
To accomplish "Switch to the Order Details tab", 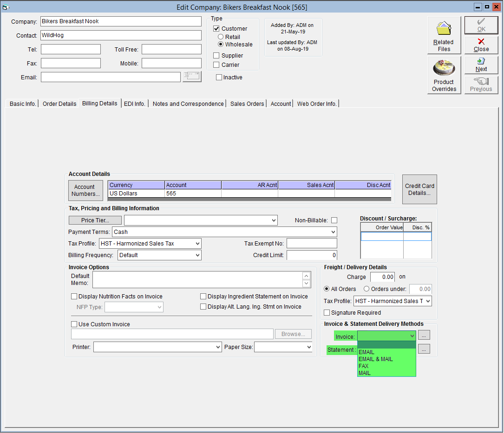I will tap(59, 104).
